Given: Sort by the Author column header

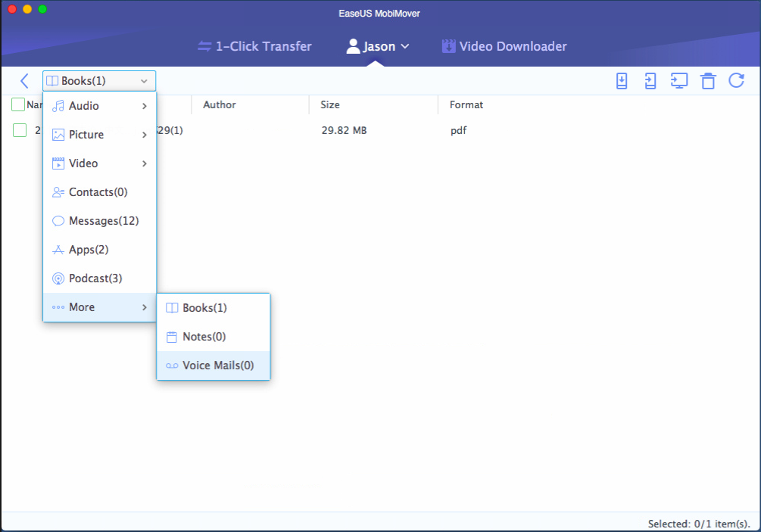Looking at the screenshot, I should [220, 104].
